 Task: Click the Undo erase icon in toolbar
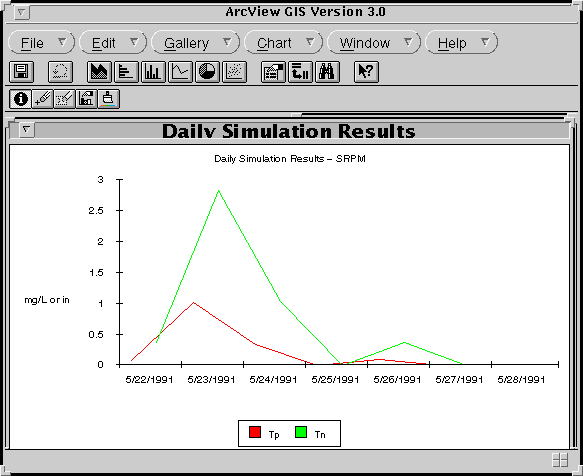[x=60, y=71]
